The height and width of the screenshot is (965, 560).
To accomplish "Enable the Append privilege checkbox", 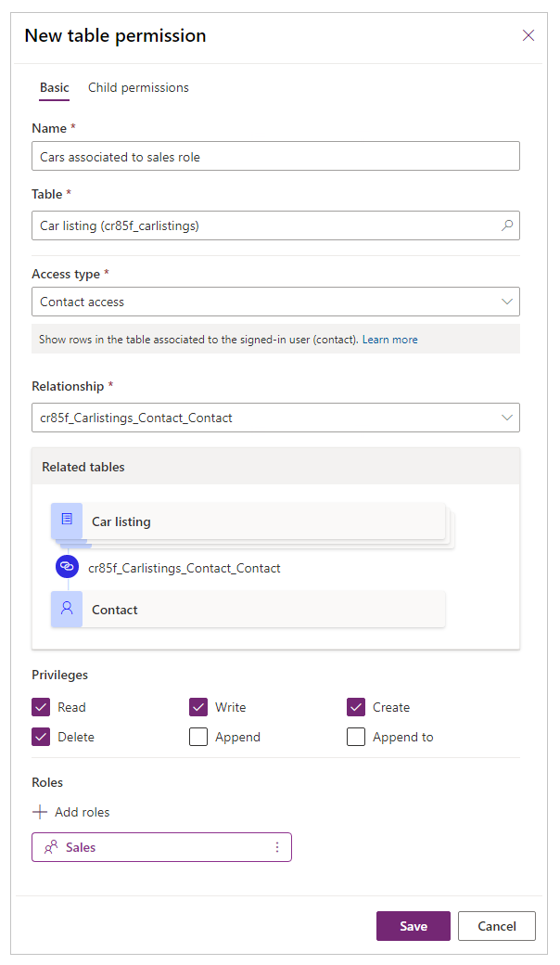I will tap(197, 737).
